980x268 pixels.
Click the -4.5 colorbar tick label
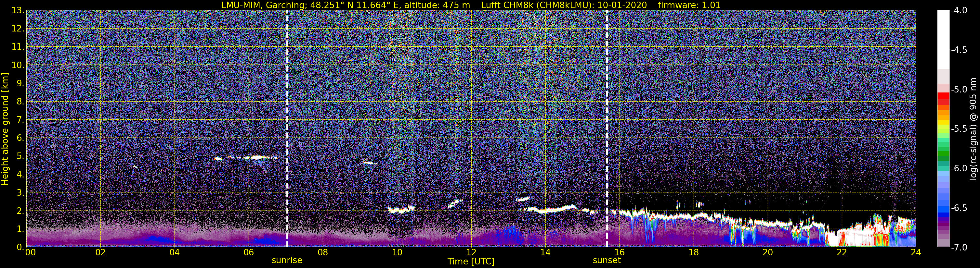pos(959,50)
